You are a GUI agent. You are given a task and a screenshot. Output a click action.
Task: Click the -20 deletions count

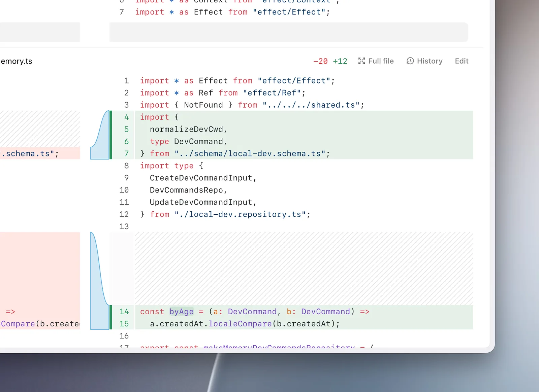coord(320,61)
